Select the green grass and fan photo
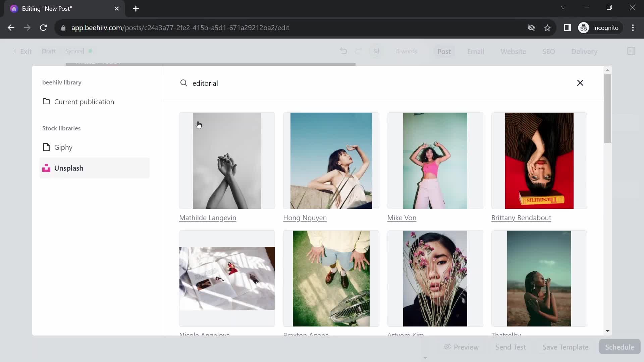Screen dimensions: 644x362 pyautogui.click(x=331, y=279)
